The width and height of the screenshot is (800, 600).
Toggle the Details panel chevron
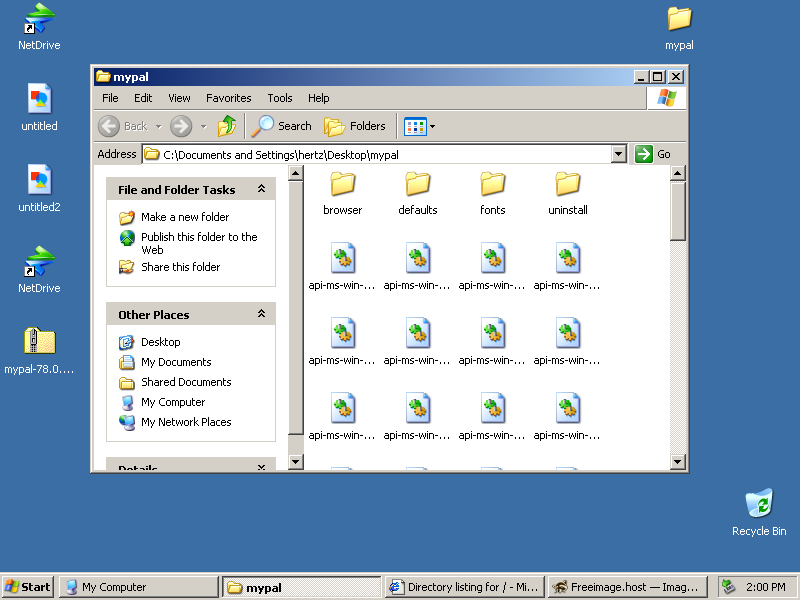261,467
